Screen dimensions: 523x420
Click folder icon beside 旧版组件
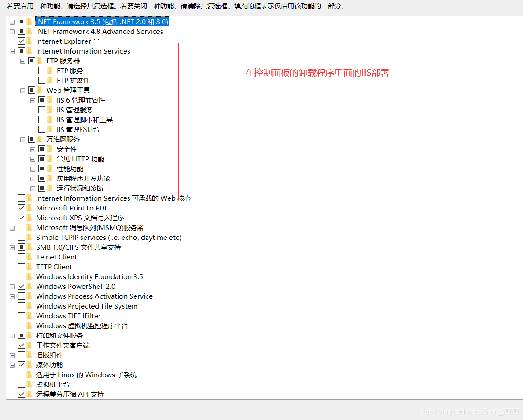point(29,355)
